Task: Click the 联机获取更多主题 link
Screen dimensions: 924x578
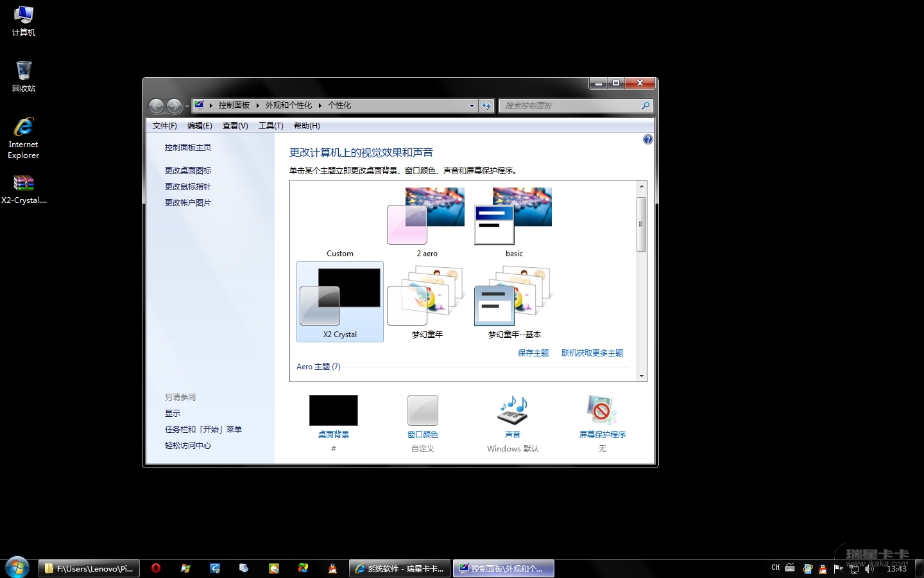Action: [x=592, y=353]
